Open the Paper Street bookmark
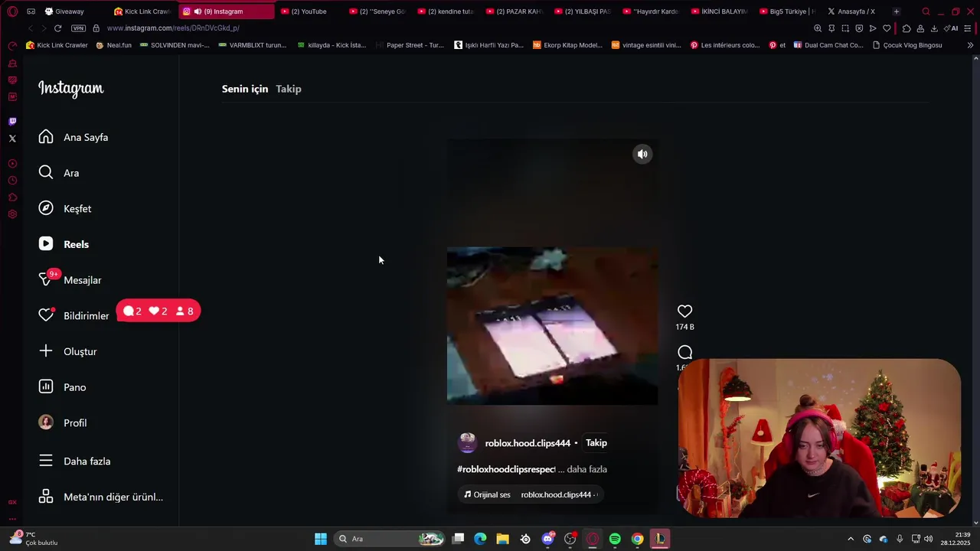This screenshot has width=980, height=551. (410, 45)
